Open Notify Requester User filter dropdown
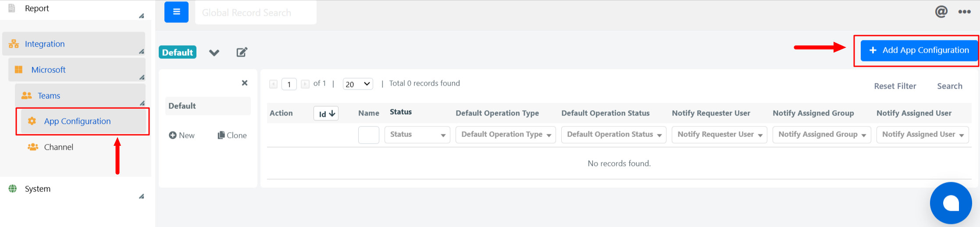The width and height of the screenshot is (980, 227). click(720, 135)
